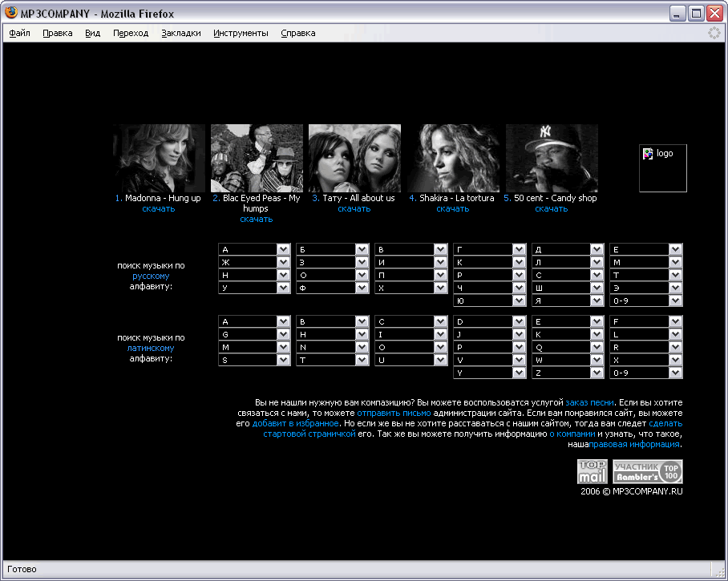Open the Файл menu
The height and width of the screenshot is (581, 728).
coord(19,33)
